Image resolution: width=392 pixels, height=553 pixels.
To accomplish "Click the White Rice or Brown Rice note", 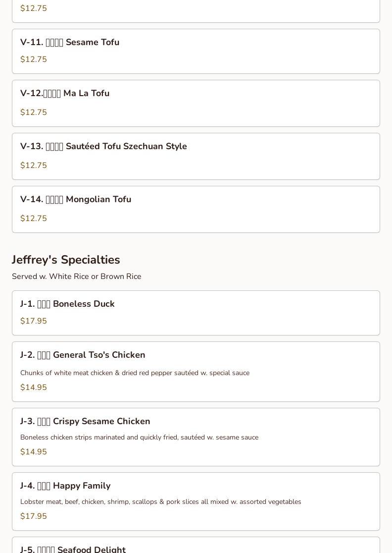I will (x=77, y=276).
